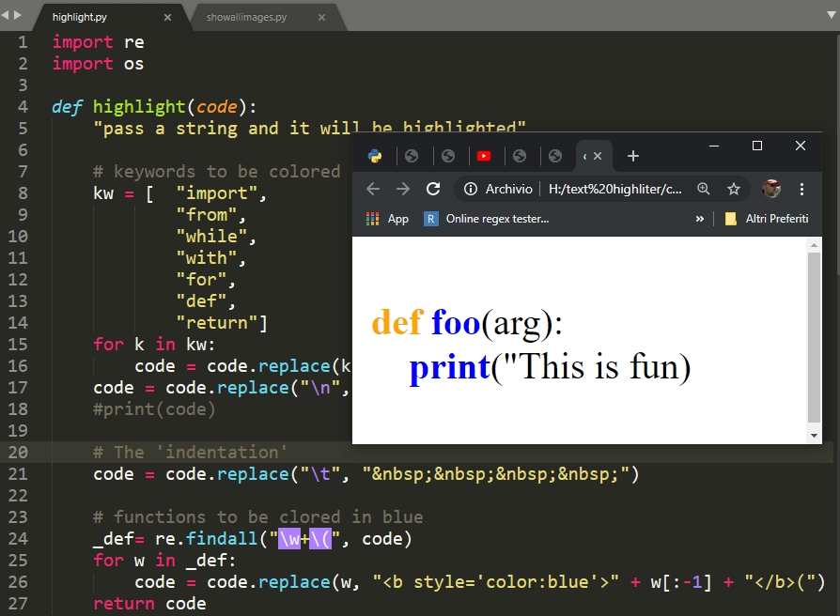Select the globe tab left of YouTube tab

click(448, 156)
